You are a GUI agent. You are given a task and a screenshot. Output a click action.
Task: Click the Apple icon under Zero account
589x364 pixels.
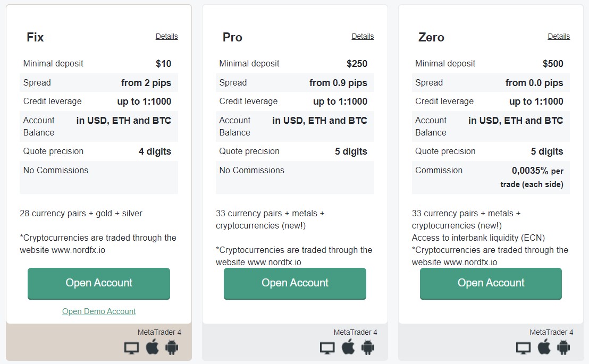pos(544,346)
